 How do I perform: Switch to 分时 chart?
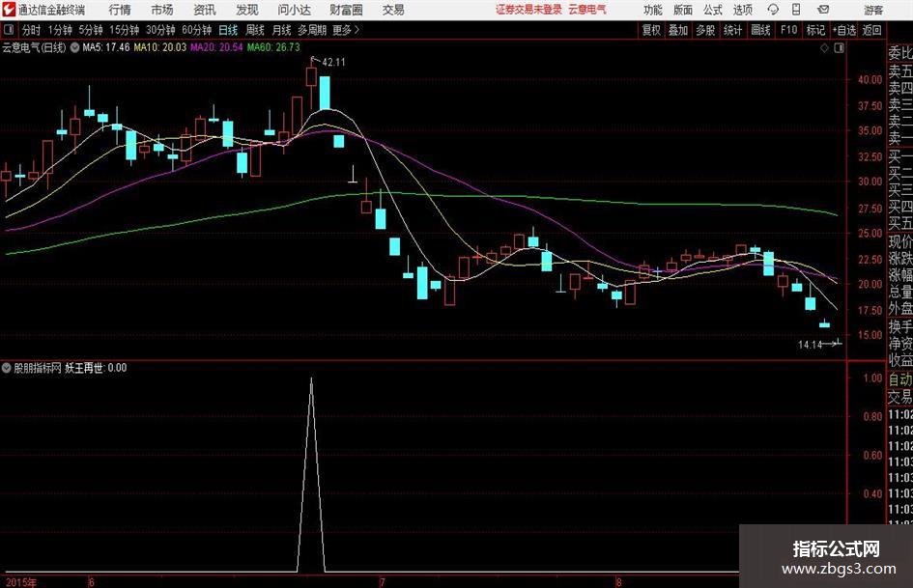[31, 30]
